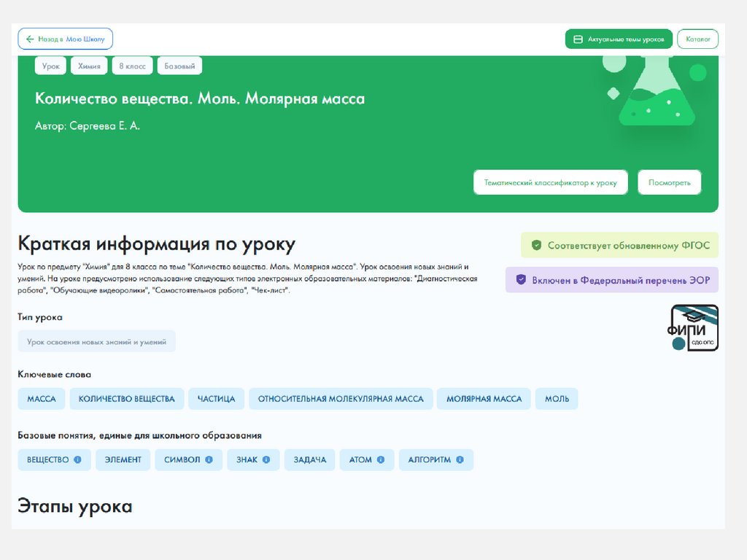Screen dimensions: 747x560
Task: Click the 'ЗНАК' concept chip
Action: [x=253, y=459]
